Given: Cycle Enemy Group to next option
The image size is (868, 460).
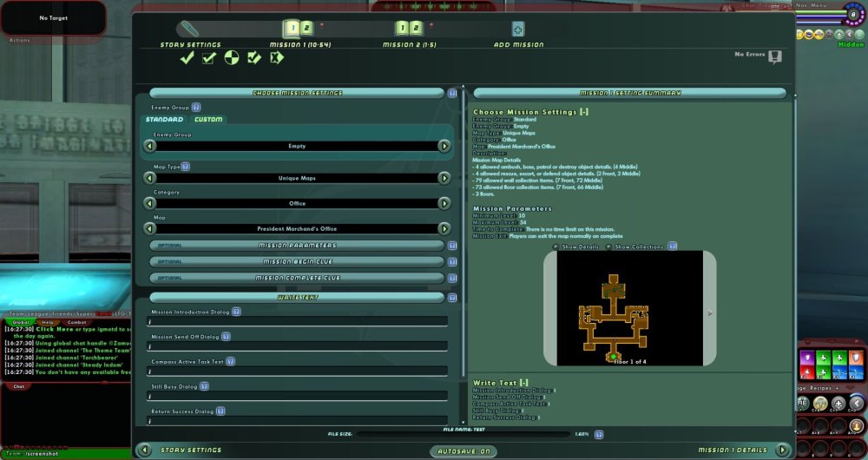Looking at the screenshot, I should point(444,146).
